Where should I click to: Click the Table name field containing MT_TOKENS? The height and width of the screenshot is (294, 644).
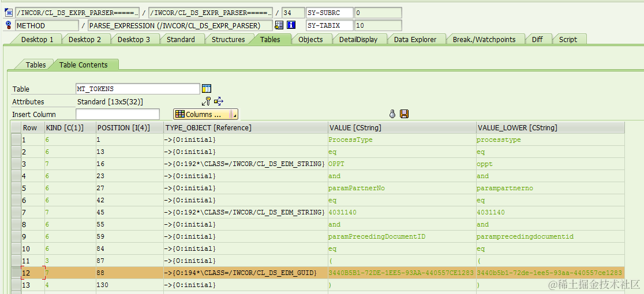coord(138,89)
